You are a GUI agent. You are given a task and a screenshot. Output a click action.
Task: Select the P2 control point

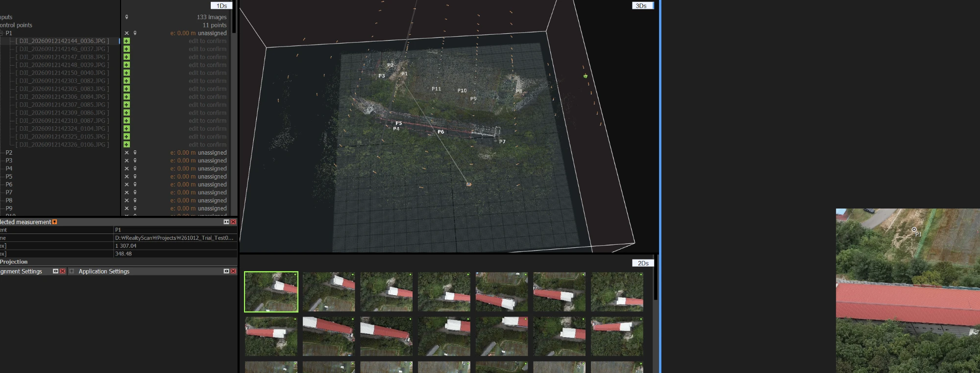9,153
